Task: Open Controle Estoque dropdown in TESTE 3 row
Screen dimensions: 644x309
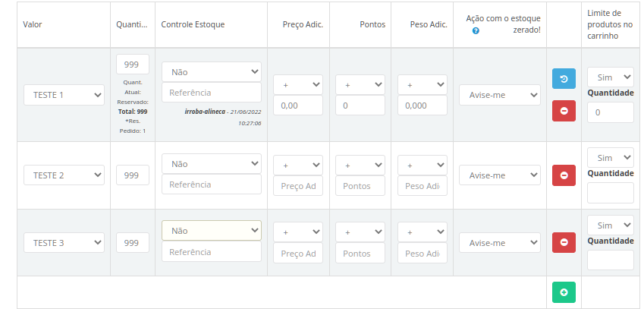Action: tap(211, 230)
